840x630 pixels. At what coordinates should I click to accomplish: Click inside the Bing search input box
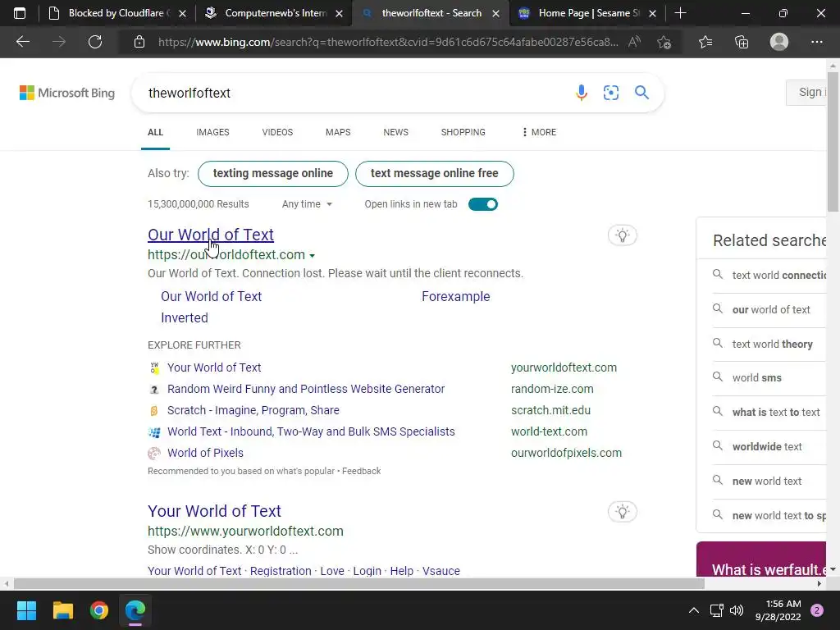coord(354,93)
